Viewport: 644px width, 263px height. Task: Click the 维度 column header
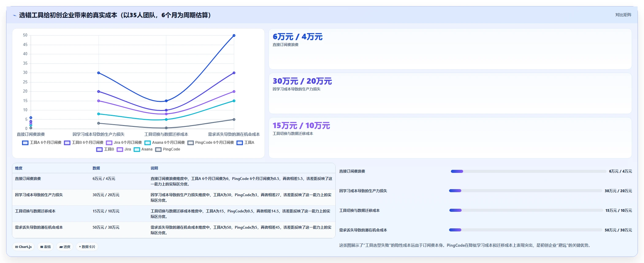pos(19,168)
